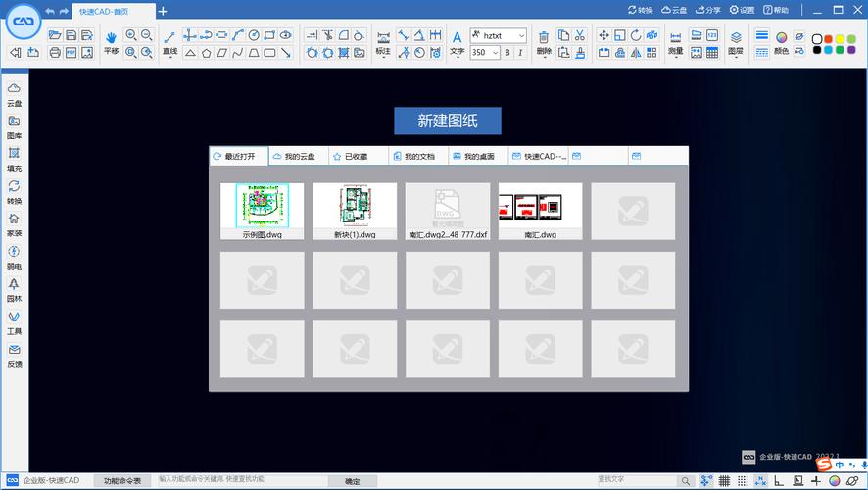Viewport: 868px width, 490px height.
Task: Open Cloud Disk (云盘) in left sidebar
Action: coord(14,93)
